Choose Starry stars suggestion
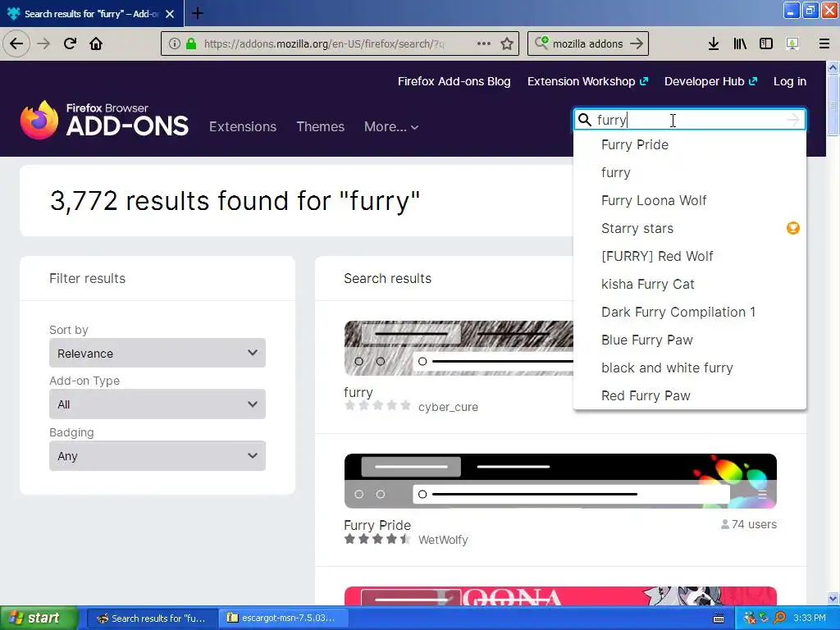The height and width of the screenshot is (630, 840). (x=689, y=228)
